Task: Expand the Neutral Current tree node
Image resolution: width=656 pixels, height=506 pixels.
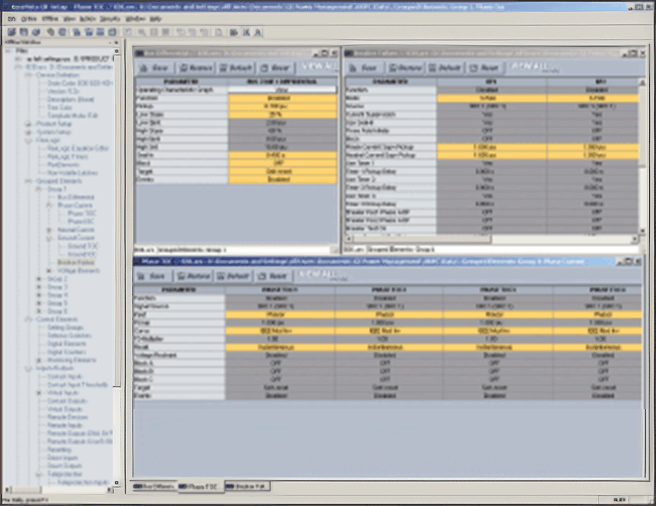Action: tap(49, 230)
